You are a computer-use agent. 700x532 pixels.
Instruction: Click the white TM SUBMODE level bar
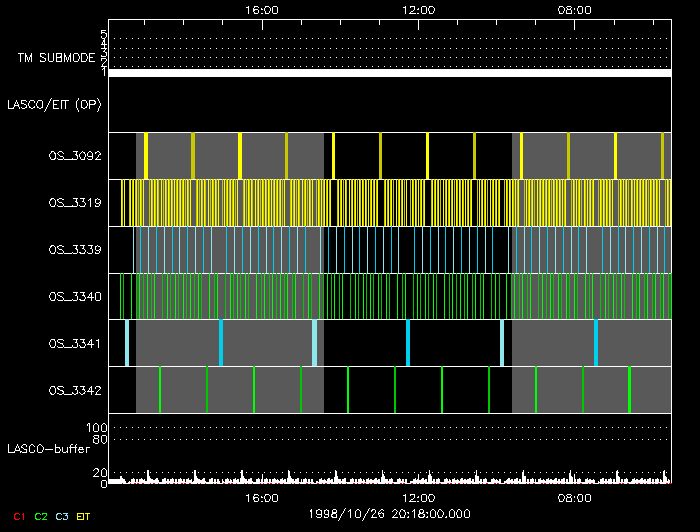[389, 73]
